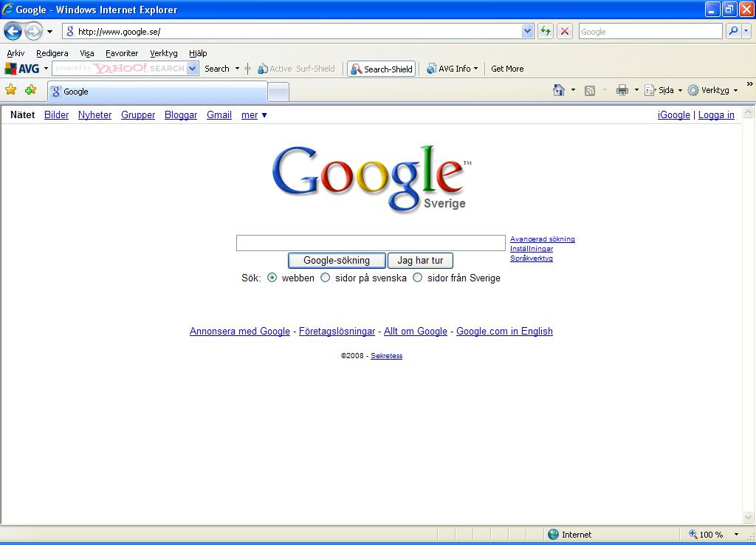Click the Search-Shield button

click(382, 69)
